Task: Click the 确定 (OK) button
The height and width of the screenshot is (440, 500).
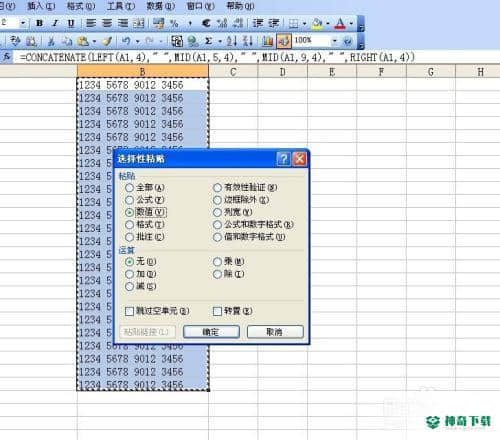Action: (x=211, y=332)
